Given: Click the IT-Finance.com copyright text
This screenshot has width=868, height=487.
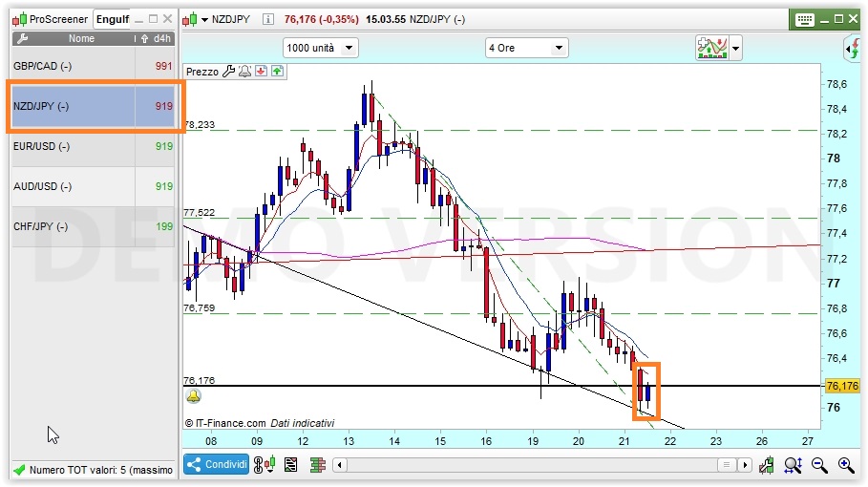Looking at the screenshot, I should (225, 423).
